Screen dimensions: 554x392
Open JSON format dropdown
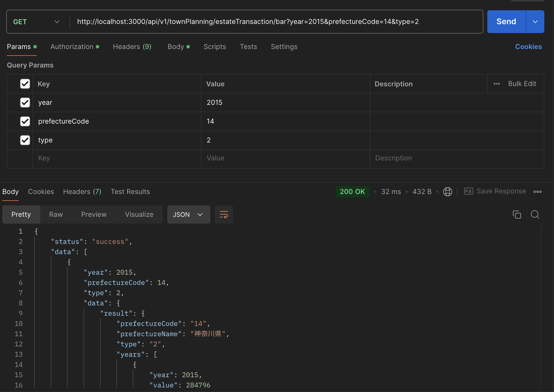188,215
